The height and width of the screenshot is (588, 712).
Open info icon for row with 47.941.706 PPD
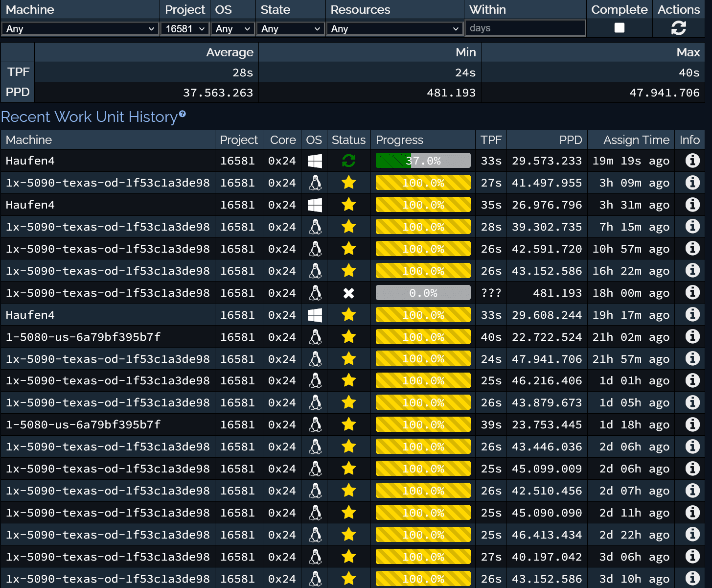pyautogui.click(x=692, y=359)
